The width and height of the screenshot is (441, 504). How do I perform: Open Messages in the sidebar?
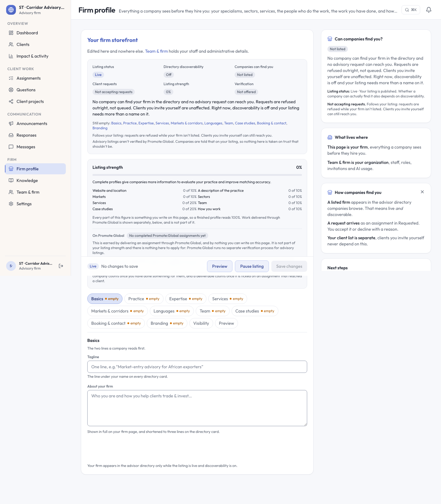pyautogui.click(x=35, y=147)
